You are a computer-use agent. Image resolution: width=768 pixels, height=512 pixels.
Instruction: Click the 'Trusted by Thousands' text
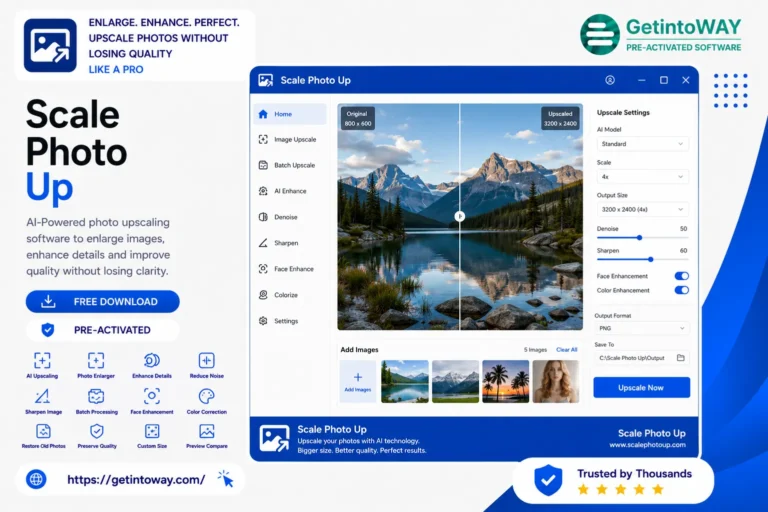[634, 474]
